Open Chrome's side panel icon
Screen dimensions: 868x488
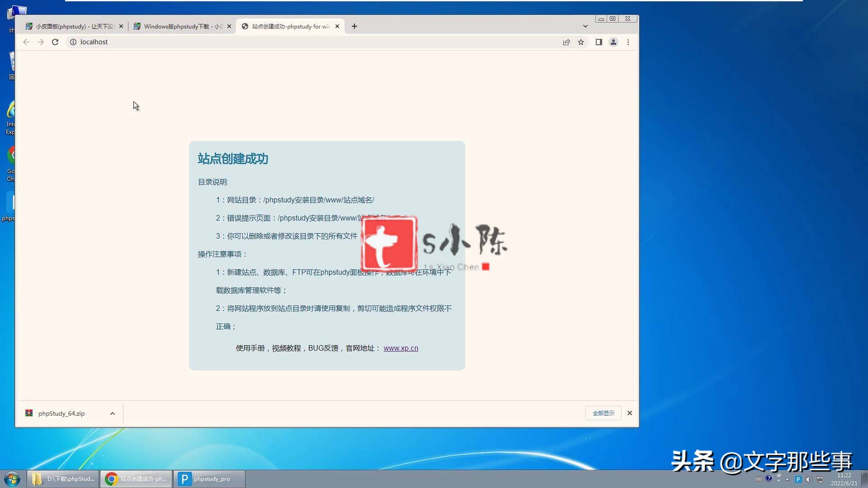(x=599, y=42)
